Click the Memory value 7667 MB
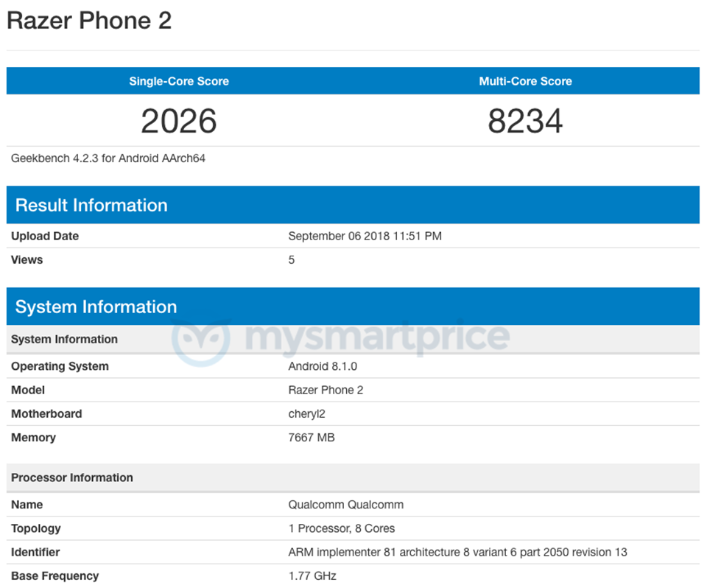 312,437
